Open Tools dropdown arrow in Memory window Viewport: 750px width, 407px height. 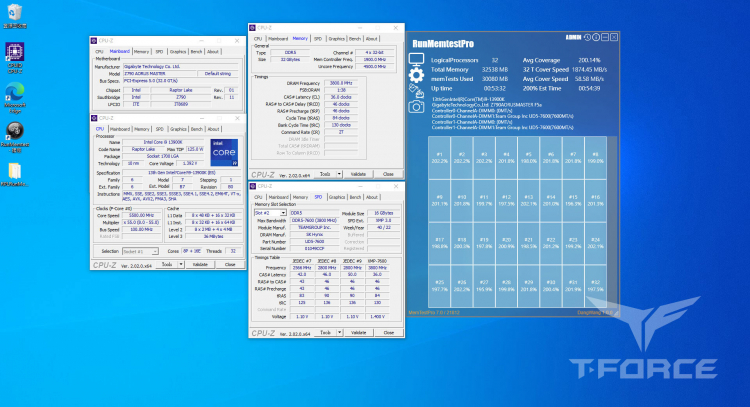(x=338, y=174)
